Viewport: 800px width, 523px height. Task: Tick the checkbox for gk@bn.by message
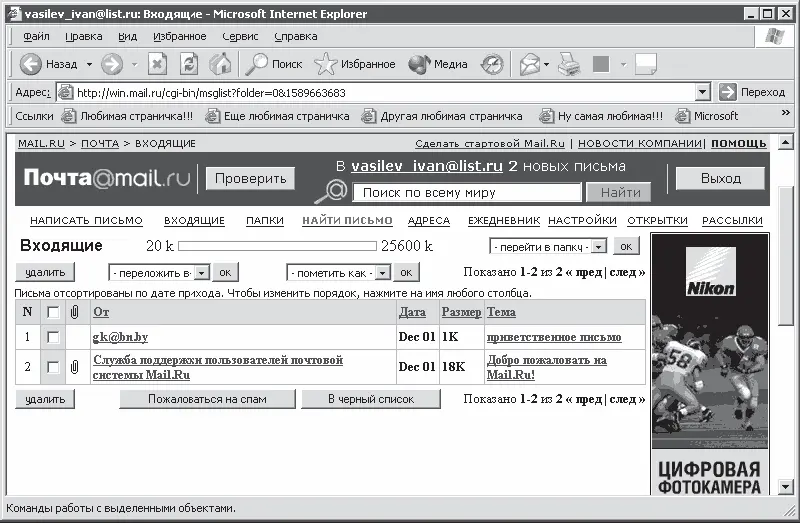tap(53, 337)
